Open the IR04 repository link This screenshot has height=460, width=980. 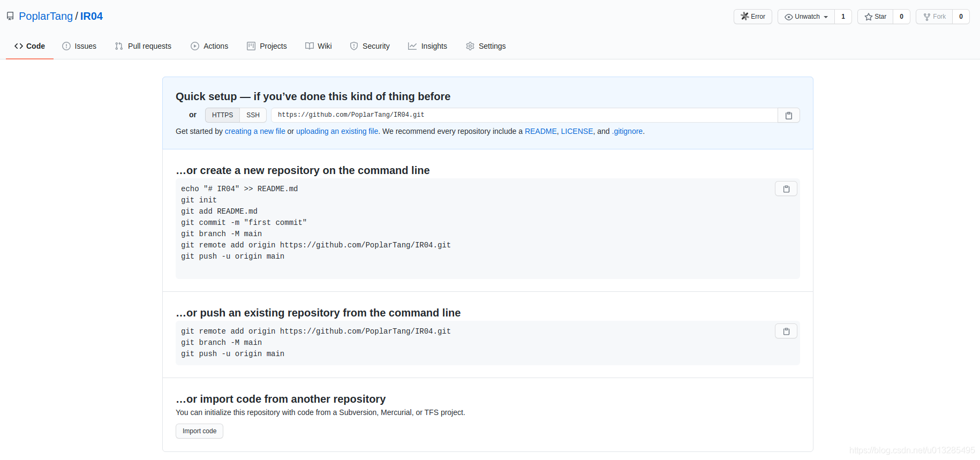[x=92, y=16]
